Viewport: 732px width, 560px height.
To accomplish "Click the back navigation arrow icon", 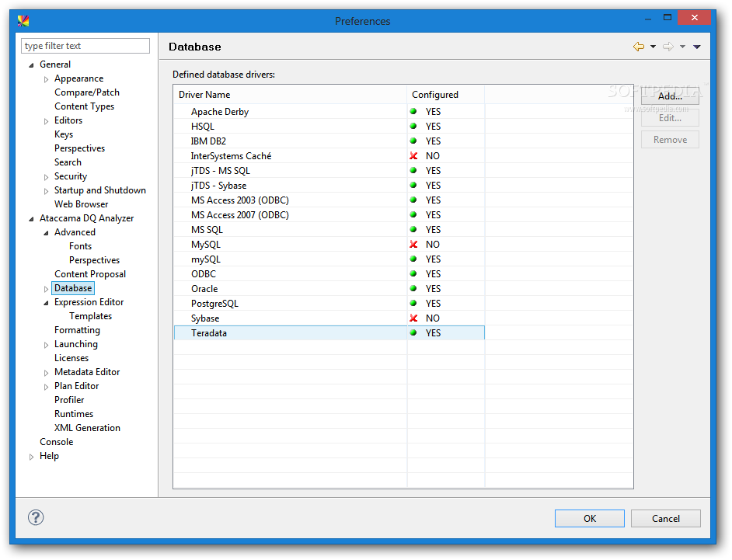I will (638, 47).
